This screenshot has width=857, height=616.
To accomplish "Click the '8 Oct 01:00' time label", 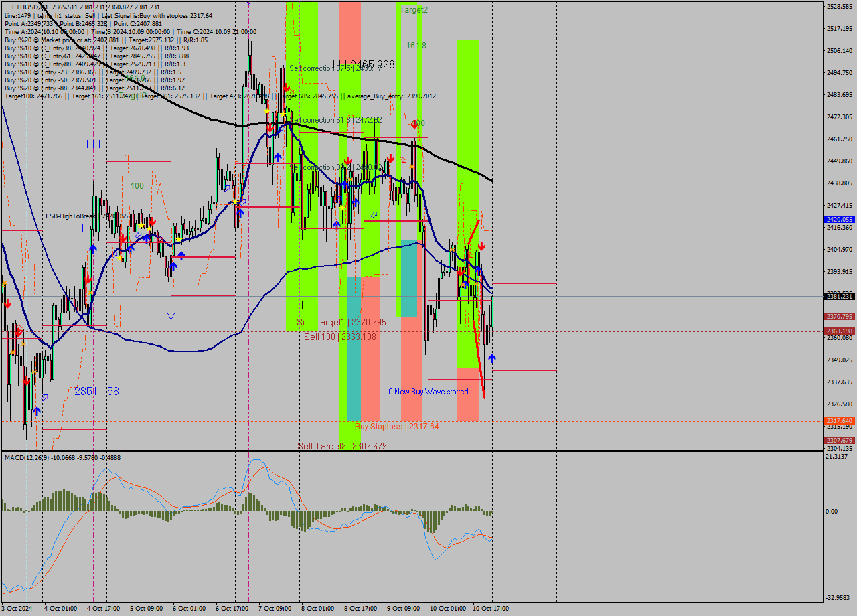I will (x=318, y=609).
